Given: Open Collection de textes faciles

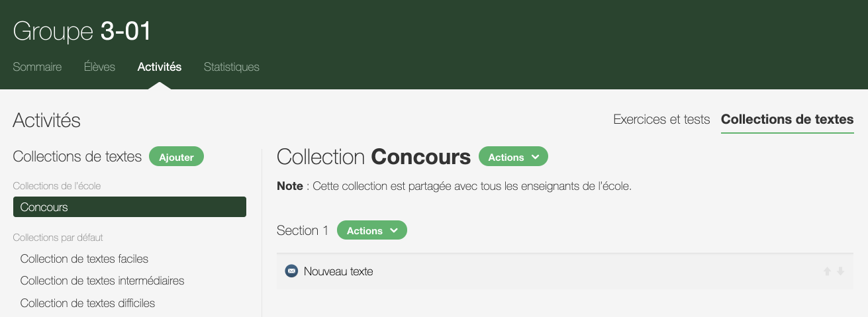Looking at the screenshot, I should (x=84, y=259).
